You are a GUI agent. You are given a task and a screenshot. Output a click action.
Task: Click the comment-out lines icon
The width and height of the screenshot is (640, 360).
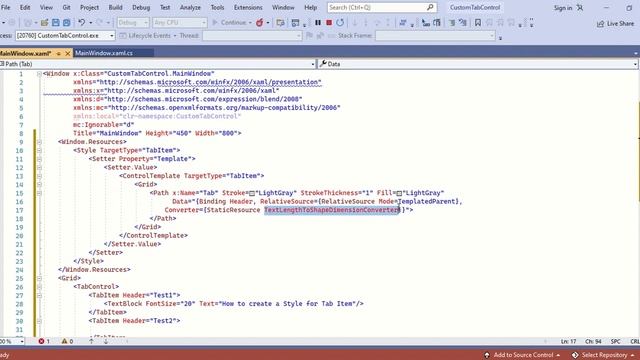click(x=452, y=23)
